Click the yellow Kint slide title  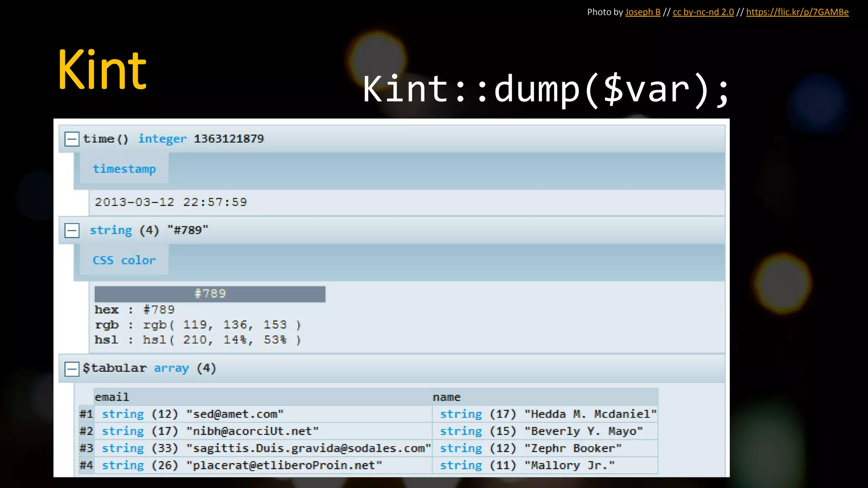point(102,70)
